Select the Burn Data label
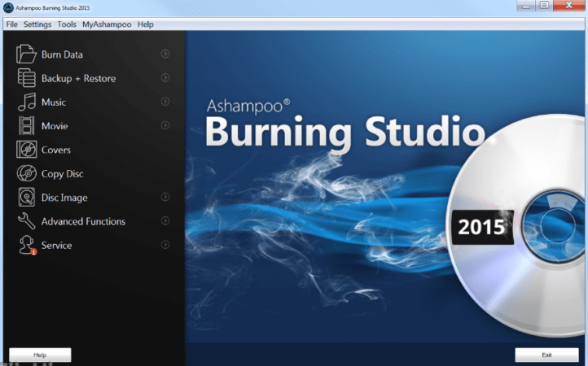Viewport: 588px width, 366px height. 62,54
